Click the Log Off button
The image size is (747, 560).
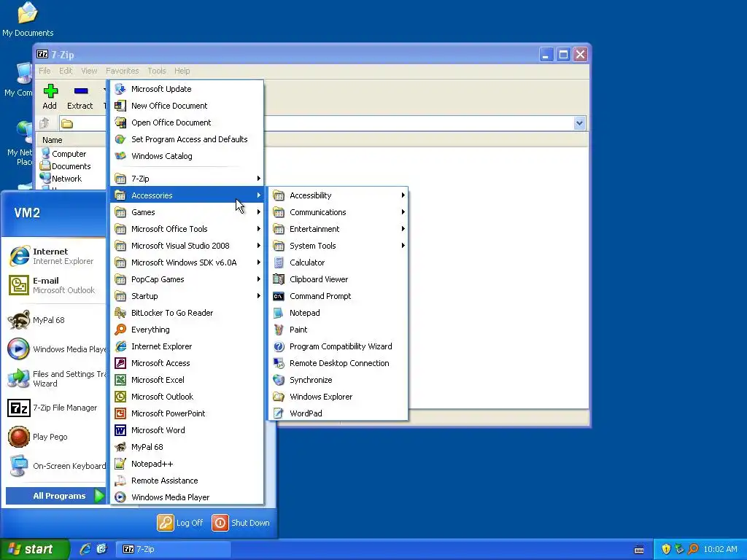pyautogui.click(x=180, y=522)
